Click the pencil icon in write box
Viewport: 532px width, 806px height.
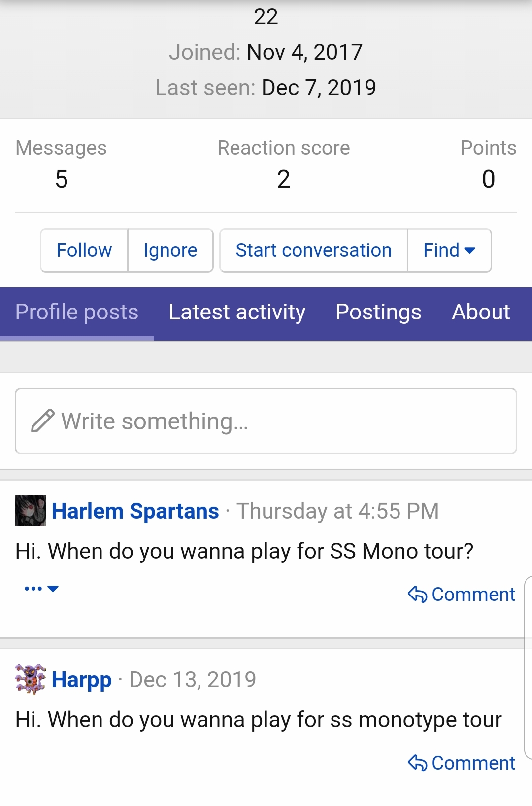(43, 421)
